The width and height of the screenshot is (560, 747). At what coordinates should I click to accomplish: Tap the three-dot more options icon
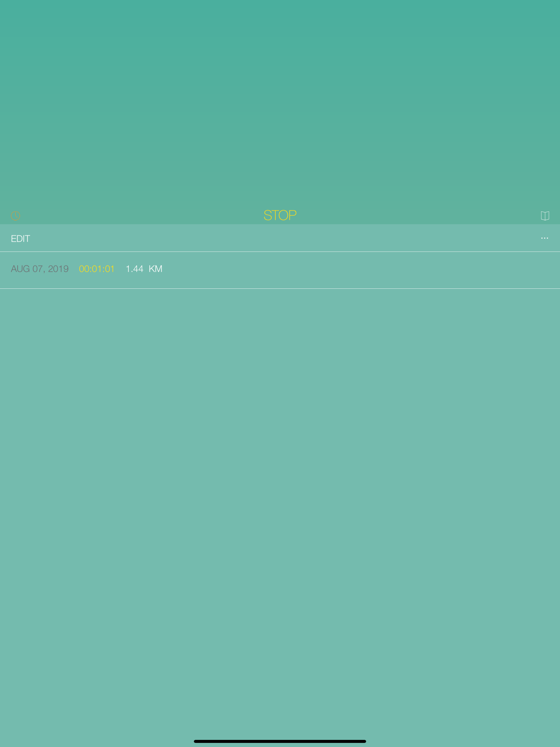[x=544, y=238]
